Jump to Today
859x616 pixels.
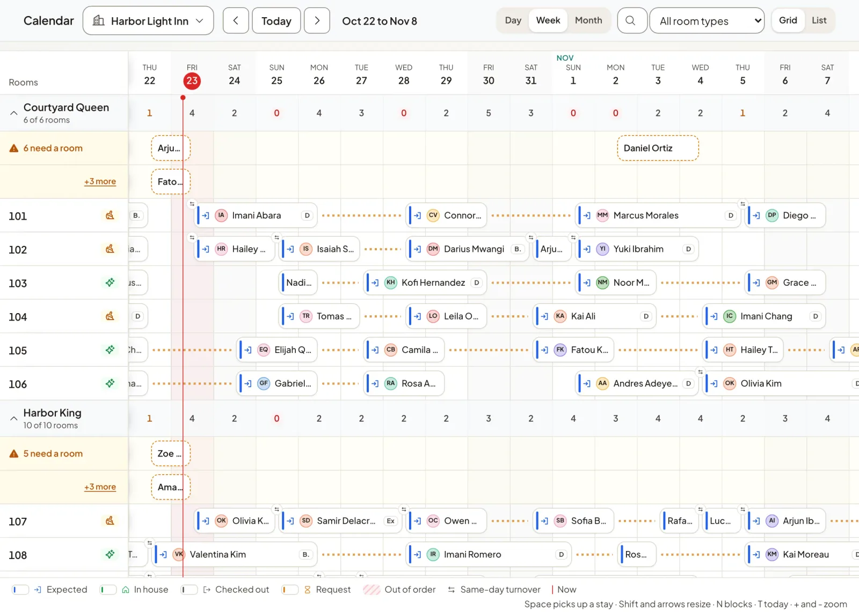pos(276,21)
